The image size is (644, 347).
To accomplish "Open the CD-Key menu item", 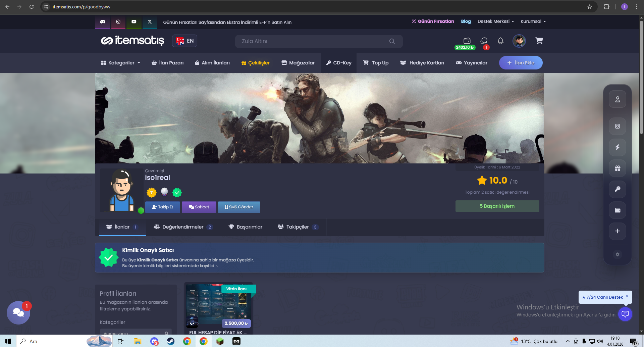I will 339,63.
